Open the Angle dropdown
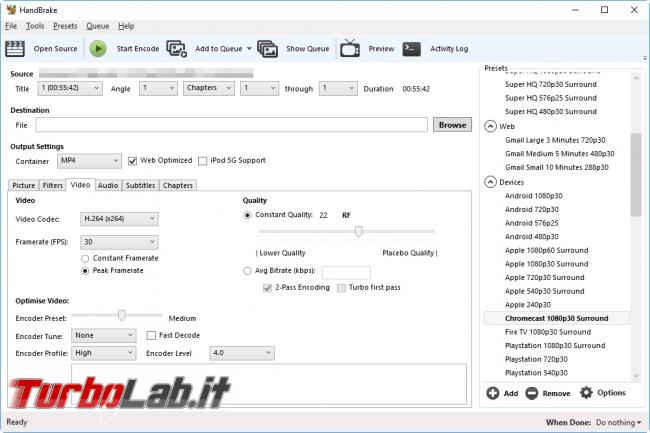 click(x=158, y=88)
